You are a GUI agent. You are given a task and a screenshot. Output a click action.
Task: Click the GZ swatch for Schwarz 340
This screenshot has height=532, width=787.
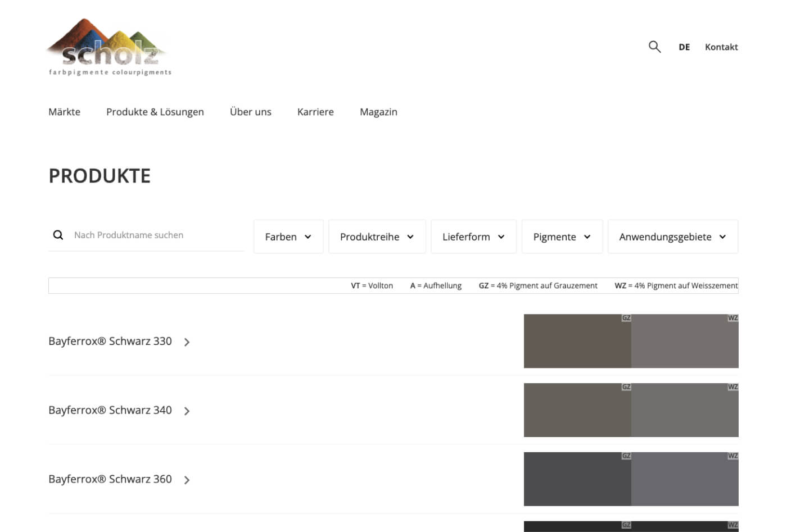pyautogui.click(x=577, y=410)
